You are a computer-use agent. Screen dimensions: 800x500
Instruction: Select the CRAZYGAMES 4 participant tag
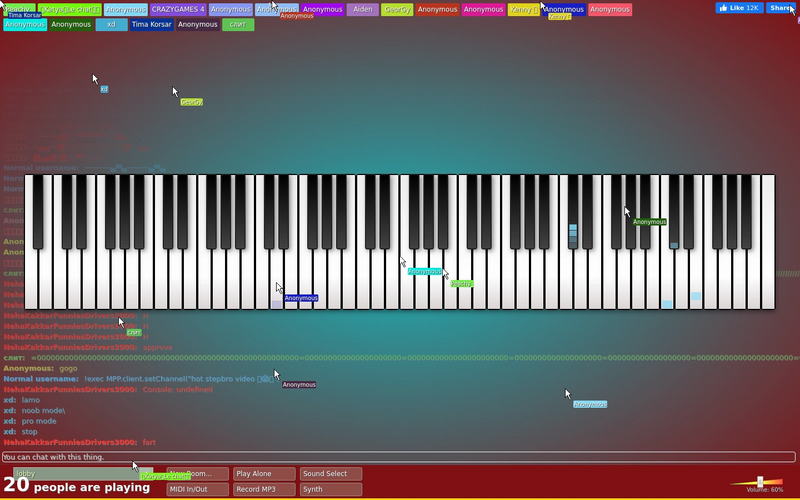178,9
